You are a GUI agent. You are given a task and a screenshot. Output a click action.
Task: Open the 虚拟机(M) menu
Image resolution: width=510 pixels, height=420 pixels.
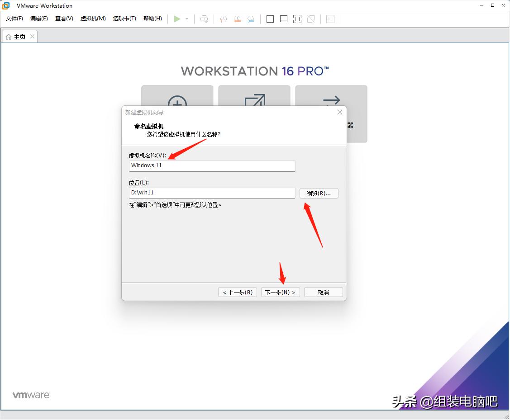click(x=93, y=19)
